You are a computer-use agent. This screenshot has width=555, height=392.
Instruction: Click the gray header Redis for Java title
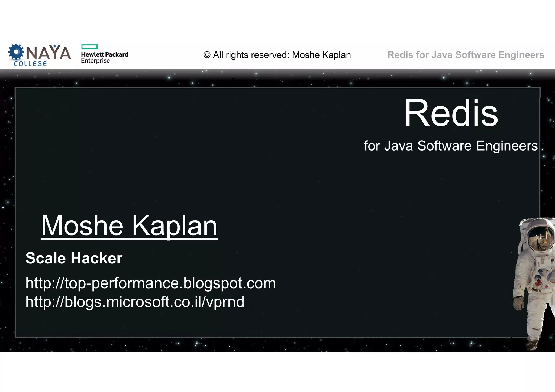466,55
